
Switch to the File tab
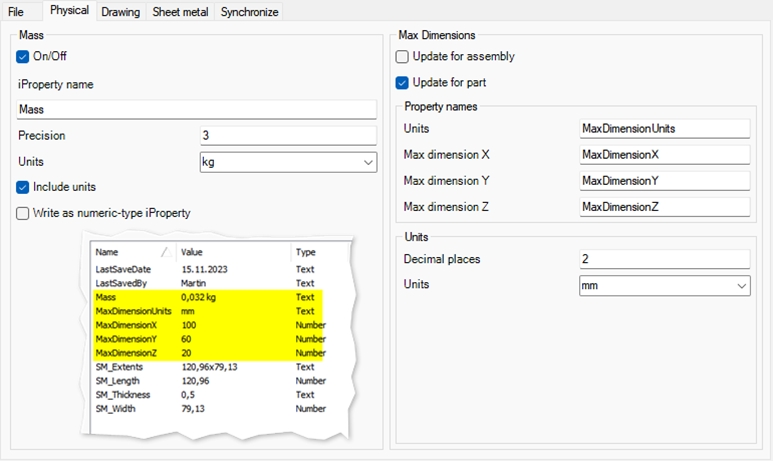tap(16, 12)
